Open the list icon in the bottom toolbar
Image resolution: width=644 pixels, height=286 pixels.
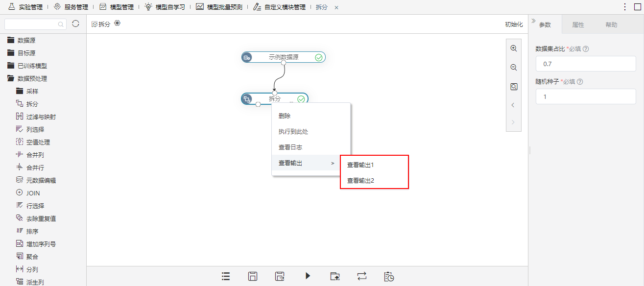pos(226,276)
